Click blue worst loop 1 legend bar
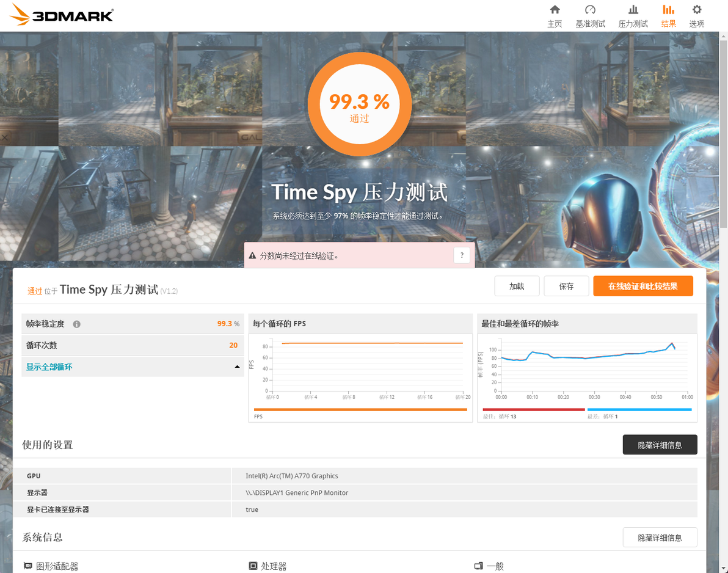 tap(639, 409)
